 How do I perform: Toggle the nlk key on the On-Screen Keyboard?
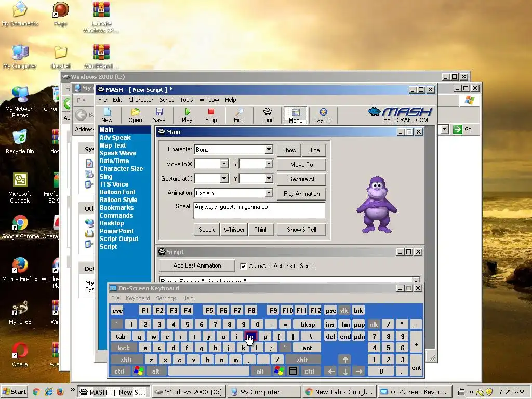(374, 325)
